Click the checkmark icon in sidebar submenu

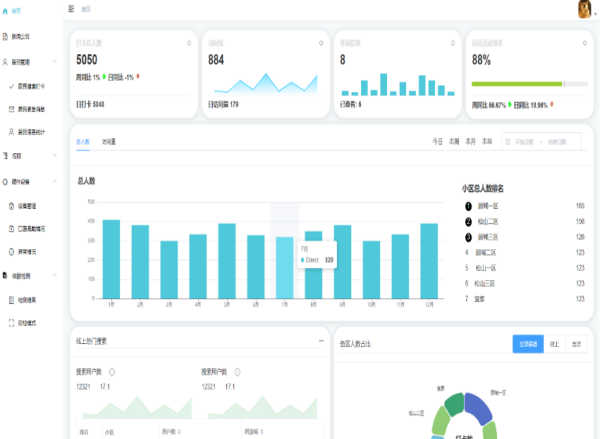point(11,87)
